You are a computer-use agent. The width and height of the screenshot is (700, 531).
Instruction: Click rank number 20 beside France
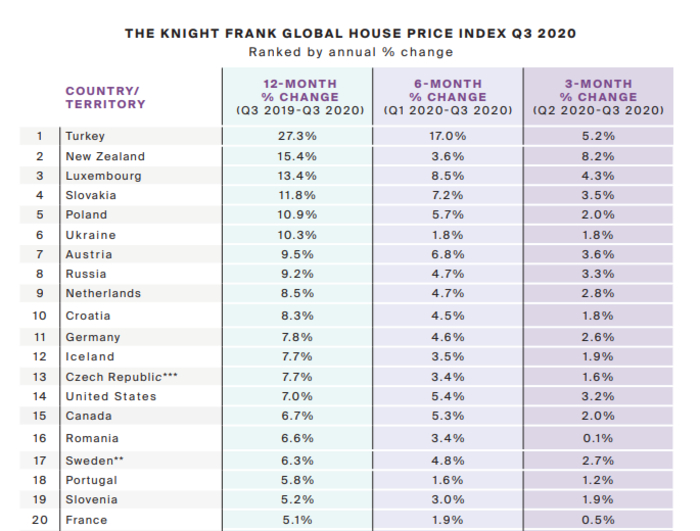[x=41, y=520]
